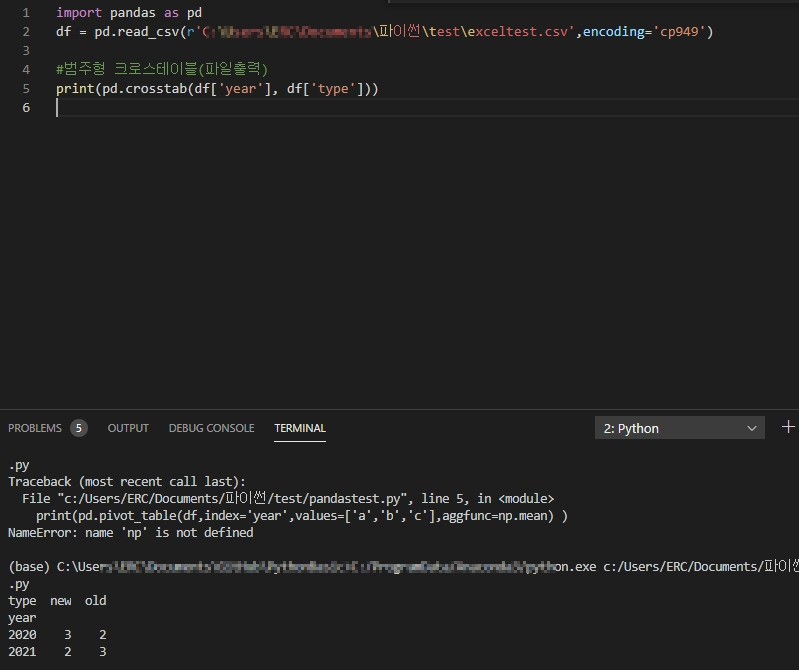Click 'pd.read_csv' on line 2
The image size is (799, 670).
coord(136,32)
